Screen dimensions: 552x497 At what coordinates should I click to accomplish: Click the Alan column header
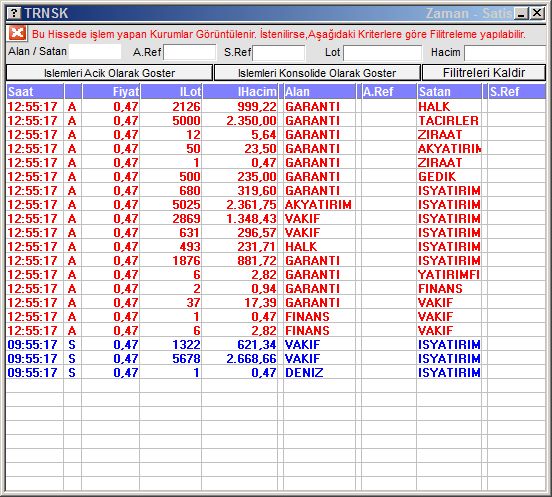pyautogui.click(x=319, y=92)
